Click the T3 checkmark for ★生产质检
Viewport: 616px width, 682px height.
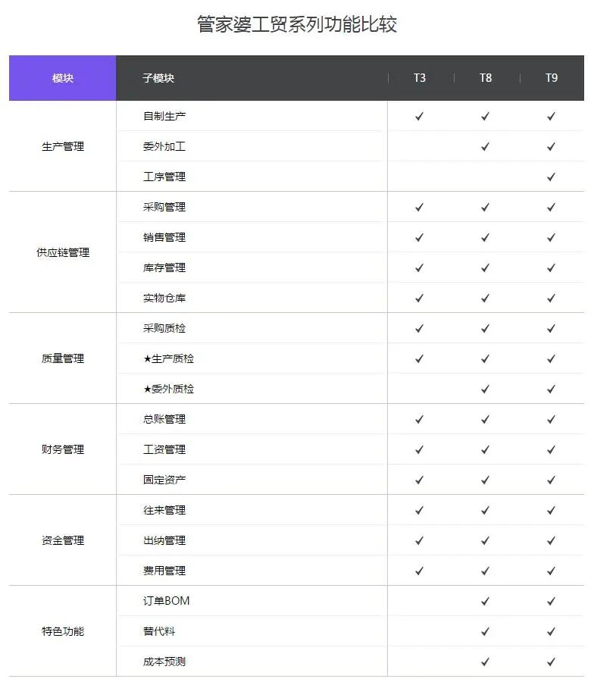point(419,358)
